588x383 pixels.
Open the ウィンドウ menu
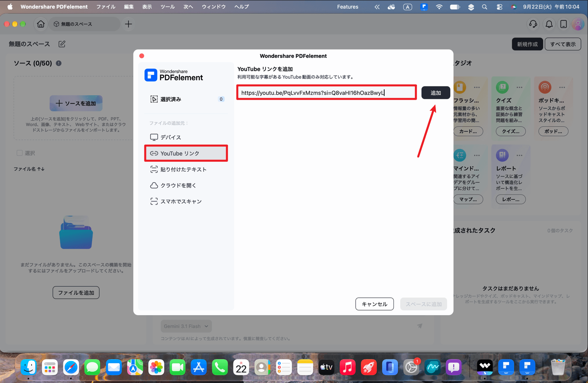pyautogui.click(x=214, y=7)
